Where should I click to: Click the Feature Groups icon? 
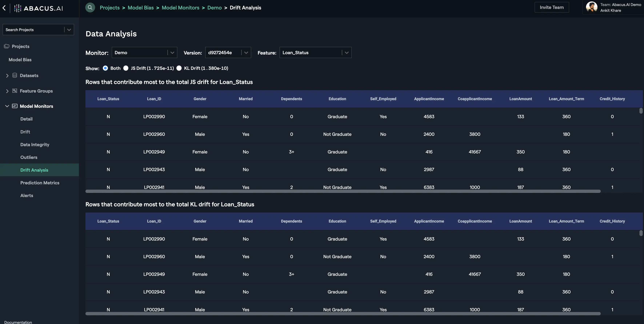point(15,91)
